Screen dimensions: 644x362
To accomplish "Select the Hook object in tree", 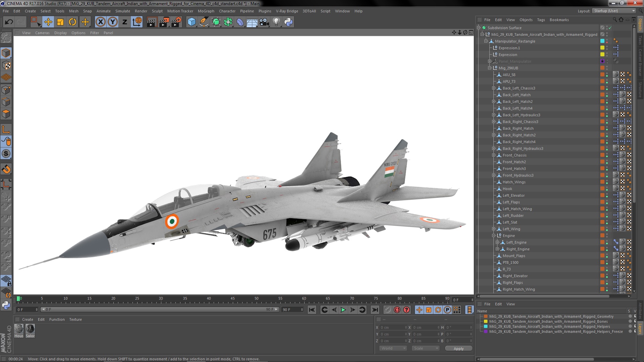I will (507, 189).
